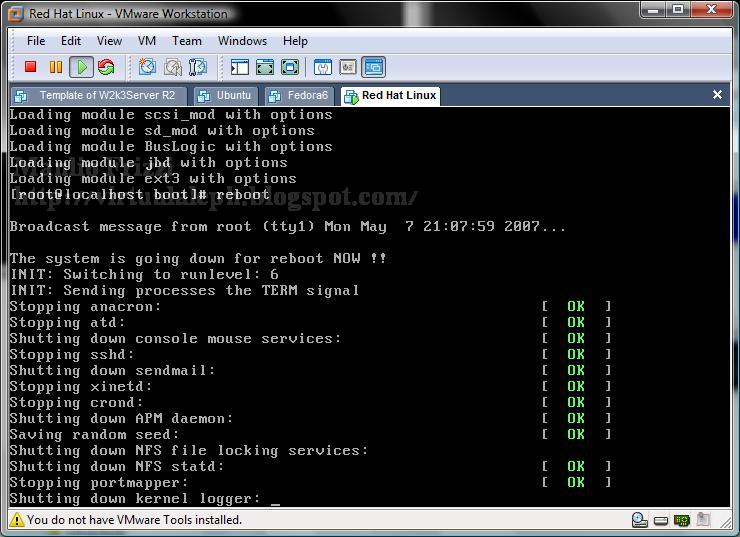Image resolution: width=740 pixels, height=537 pixels.
Task: Open the Windows menu
Action: (242, 41)
